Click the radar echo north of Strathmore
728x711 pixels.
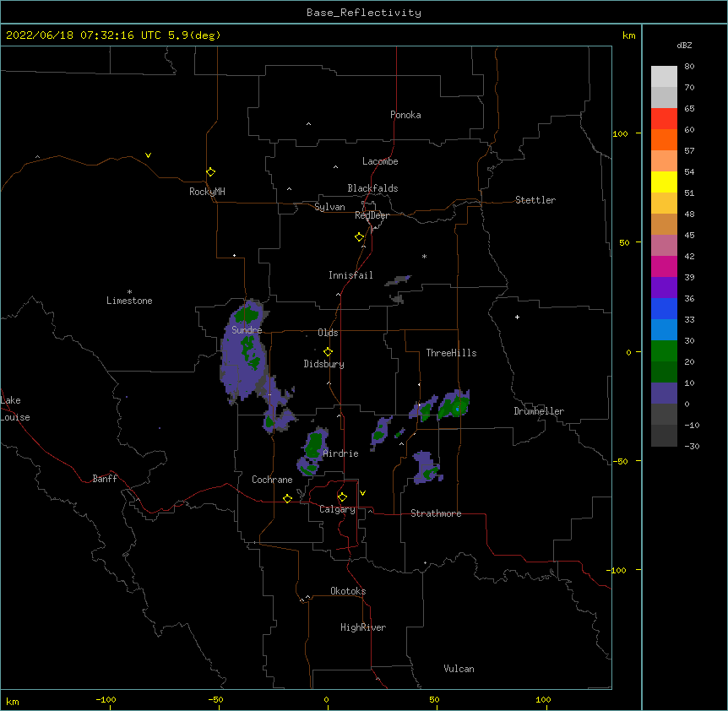[x=426, y=468]
